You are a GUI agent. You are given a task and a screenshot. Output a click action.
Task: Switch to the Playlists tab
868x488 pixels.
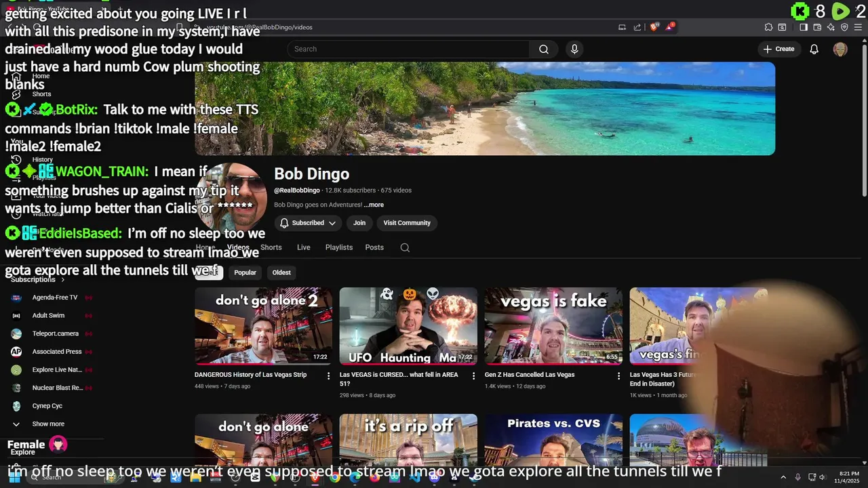338,247
